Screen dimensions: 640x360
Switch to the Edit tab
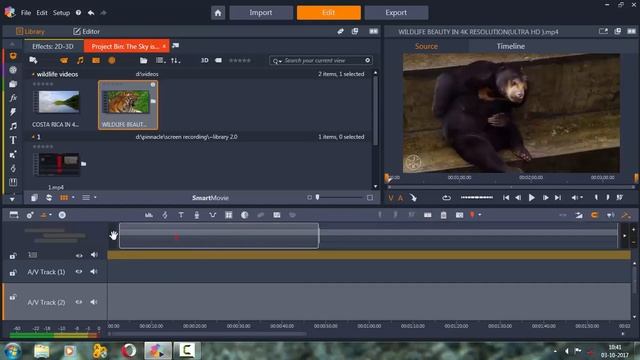coord(329,13)
